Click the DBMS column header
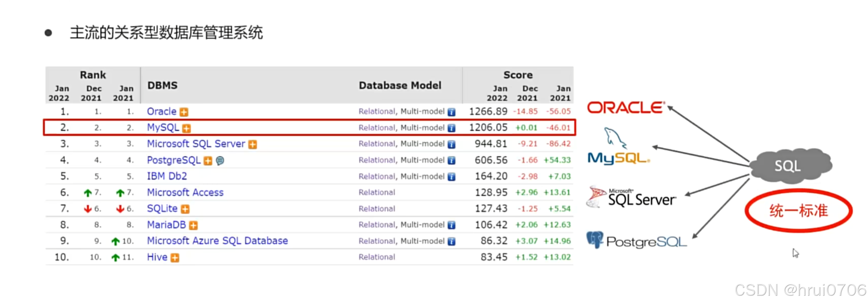The width and height of the screenshot is (868, 304). 163,86
